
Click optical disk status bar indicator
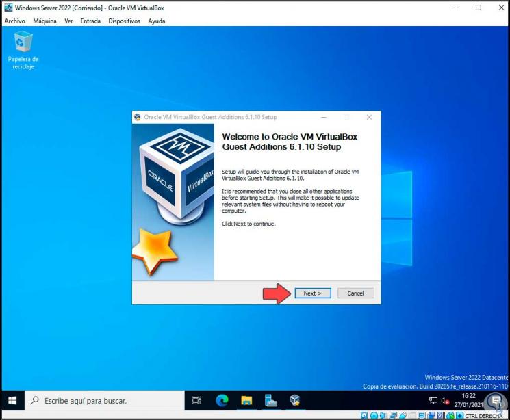(374, 415)
